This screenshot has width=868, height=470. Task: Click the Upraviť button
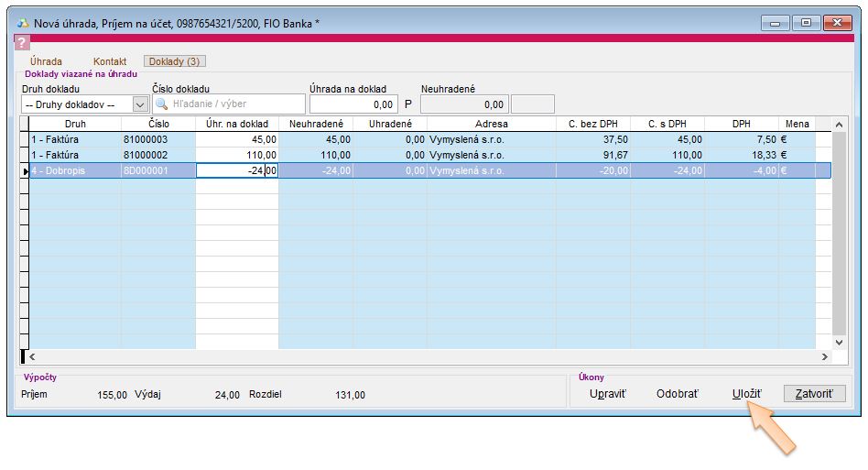tap(608, 394)
